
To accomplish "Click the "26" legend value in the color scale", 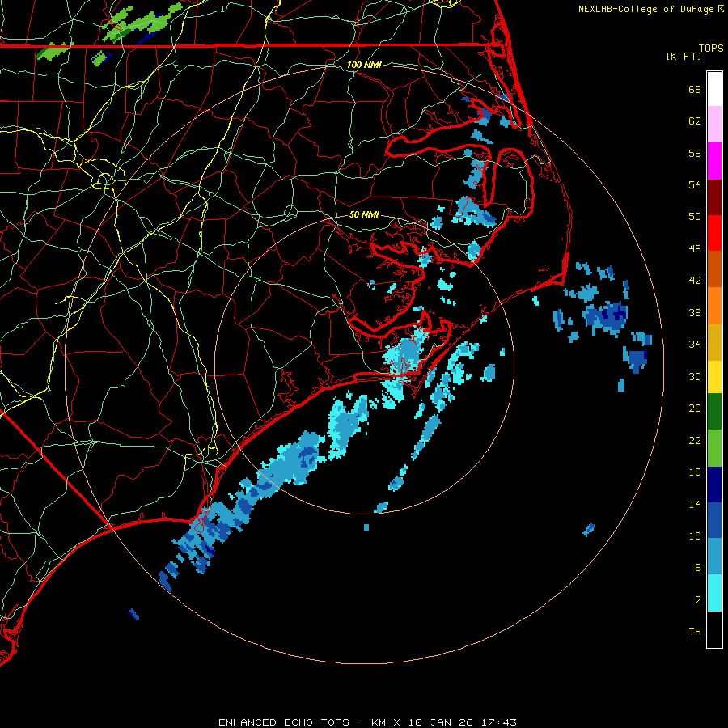I will [695, 408].
